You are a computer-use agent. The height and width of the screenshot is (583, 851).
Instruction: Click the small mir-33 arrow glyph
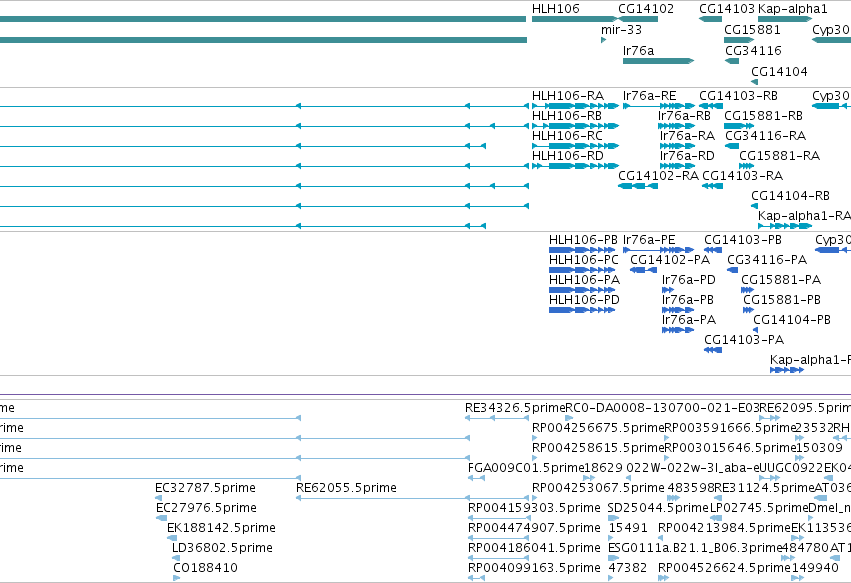point(604,40)
